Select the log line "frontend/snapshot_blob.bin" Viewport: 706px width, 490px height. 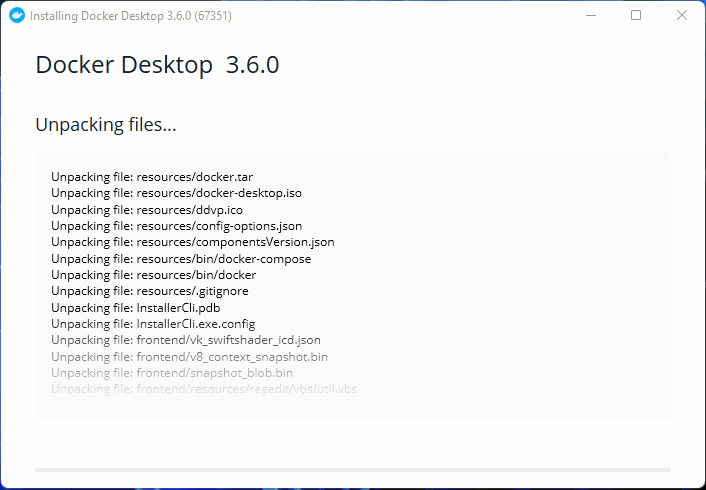tap(172, 373)
